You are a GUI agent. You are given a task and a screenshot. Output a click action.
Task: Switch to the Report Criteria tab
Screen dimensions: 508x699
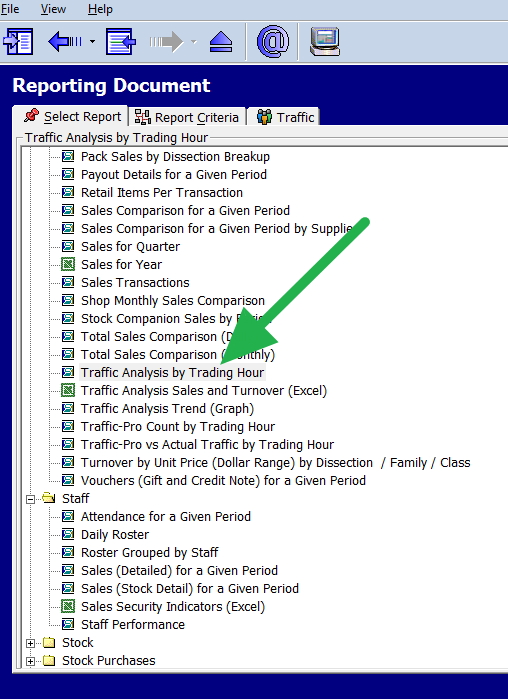187,117
